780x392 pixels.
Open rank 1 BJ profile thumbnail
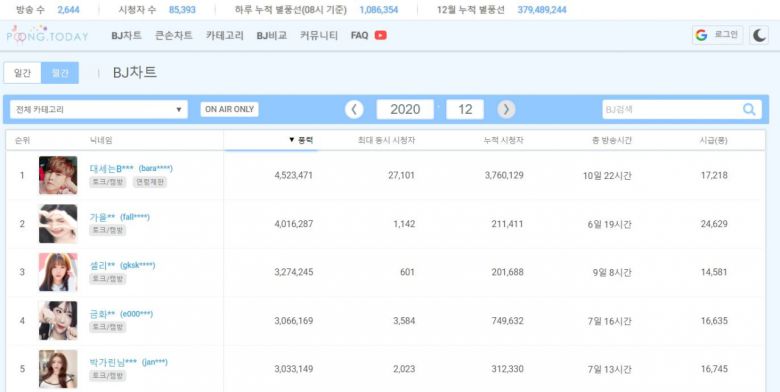[x=58, y=175]
